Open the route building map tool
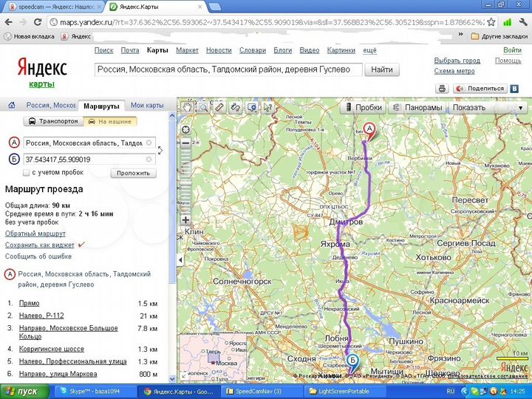 [236, 107]
